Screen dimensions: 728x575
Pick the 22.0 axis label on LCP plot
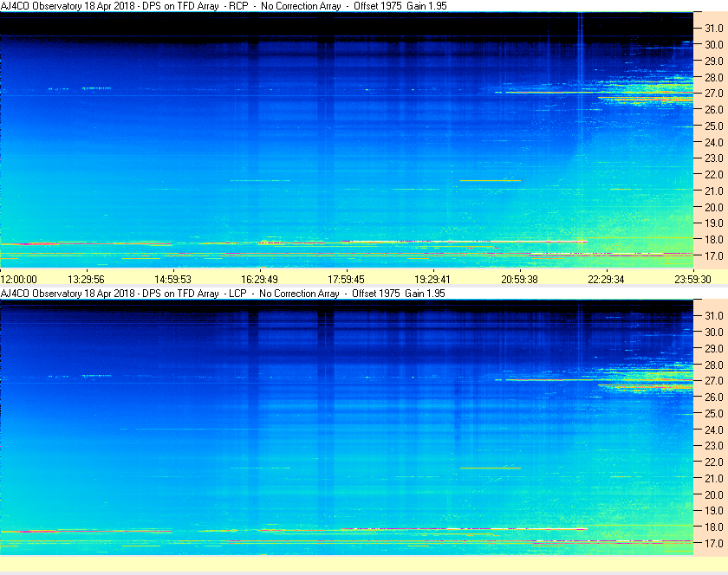coord(714,462)
